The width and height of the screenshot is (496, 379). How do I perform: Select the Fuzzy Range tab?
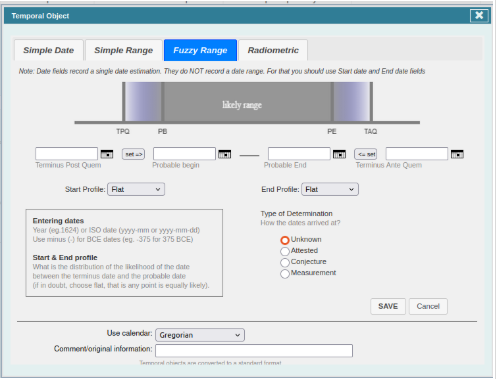200,50
